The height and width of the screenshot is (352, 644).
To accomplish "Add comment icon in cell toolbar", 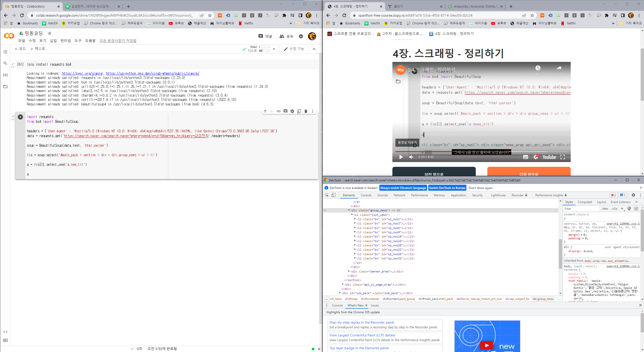I will click(285, 111).
